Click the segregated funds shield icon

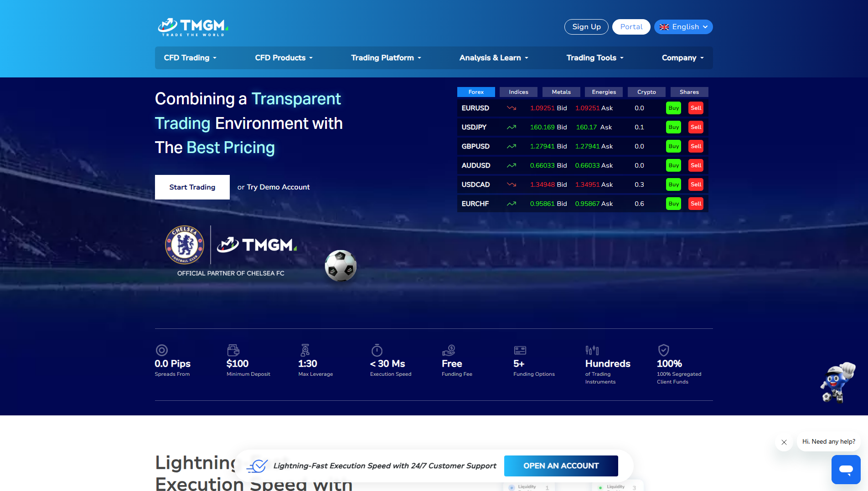(664, 350)
